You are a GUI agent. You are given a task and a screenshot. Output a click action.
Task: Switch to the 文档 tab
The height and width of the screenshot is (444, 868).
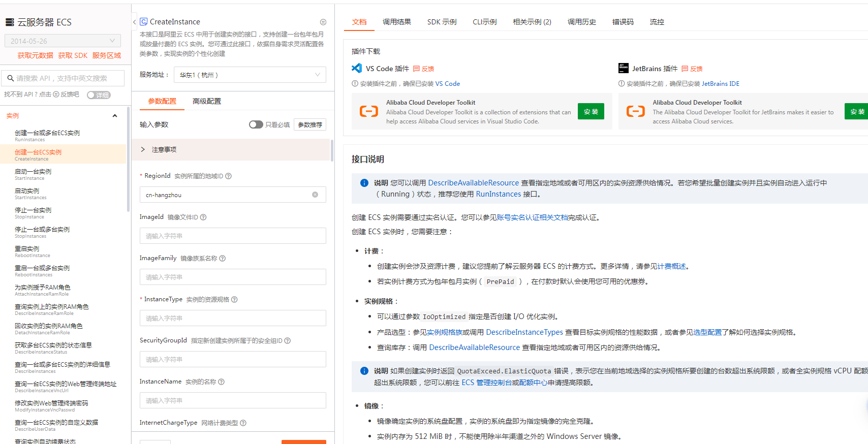pyautogui.click(x=359, y=22)
